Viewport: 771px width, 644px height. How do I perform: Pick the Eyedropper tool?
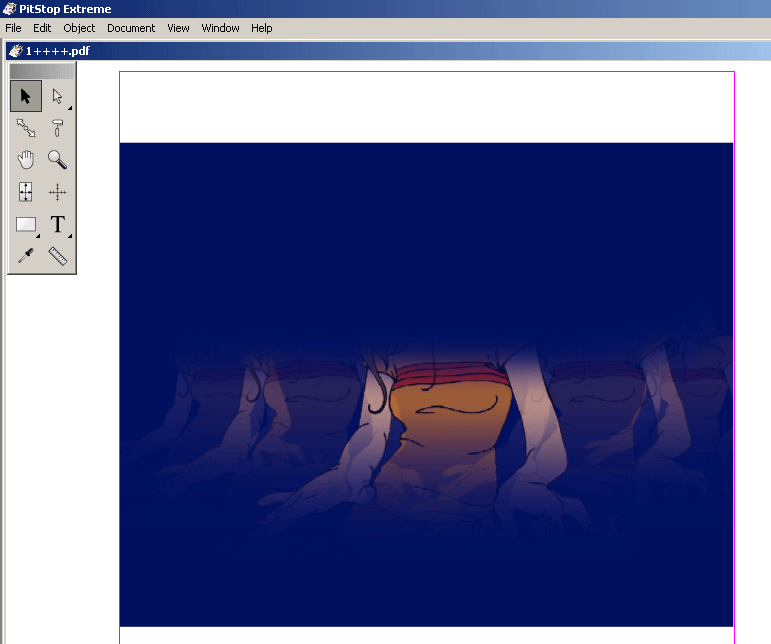[26, 256]
